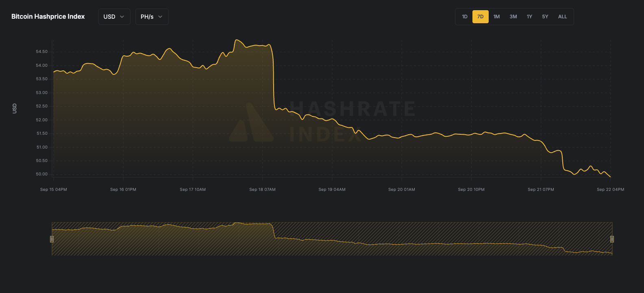Click the Sep 21 07PM axis label
Screen dimensions: 644x293
tap(541, 190)
